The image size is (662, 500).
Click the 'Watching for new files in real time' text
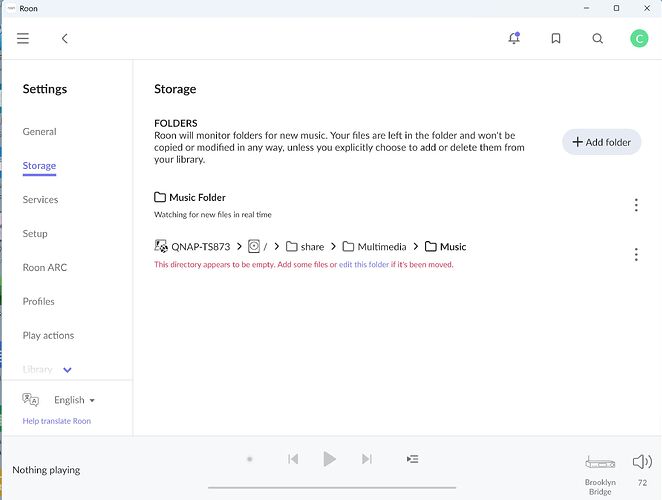(x=213, y=215)
